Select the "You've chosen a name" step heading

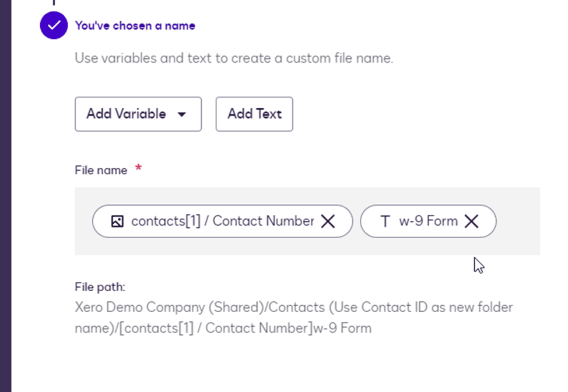(x=135, y=26)
